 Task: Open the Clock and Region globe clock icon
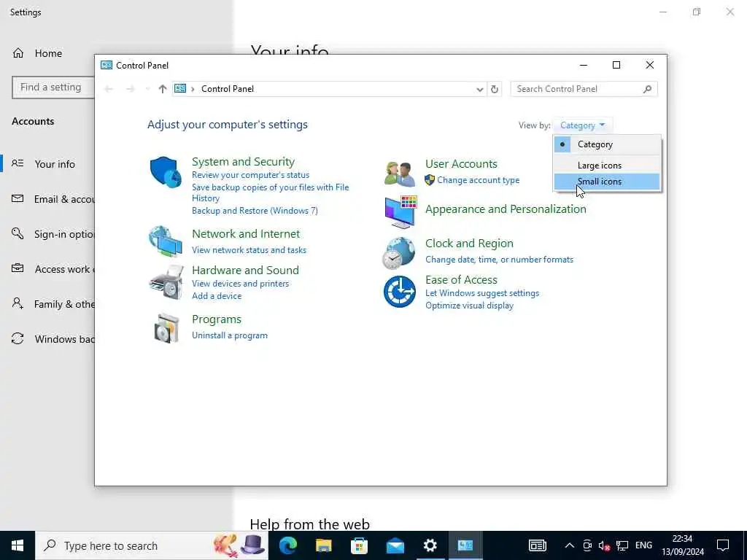pyautogui.click(x=399, y=253)
